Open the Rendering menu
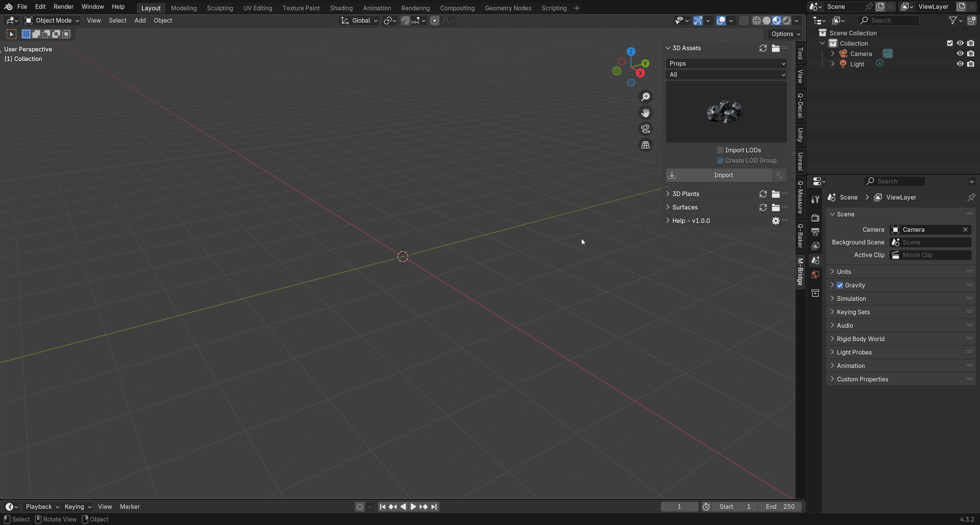The image size is (980, 525). [x=416, y=8]
